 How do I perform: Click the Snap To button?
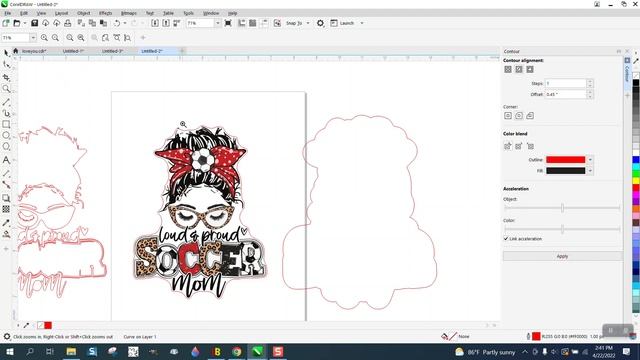click(x=294, y=23)
